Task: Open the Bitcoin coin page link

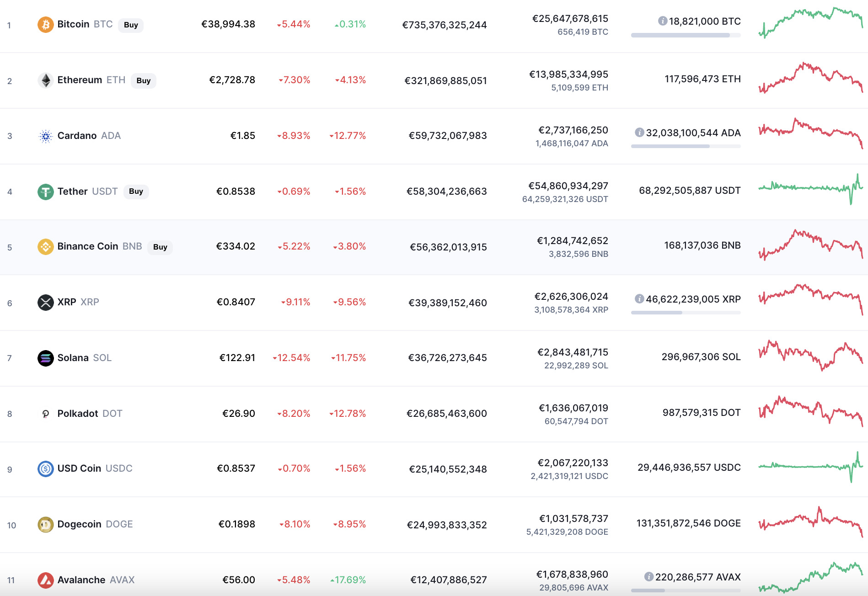Action: (85, 24)
